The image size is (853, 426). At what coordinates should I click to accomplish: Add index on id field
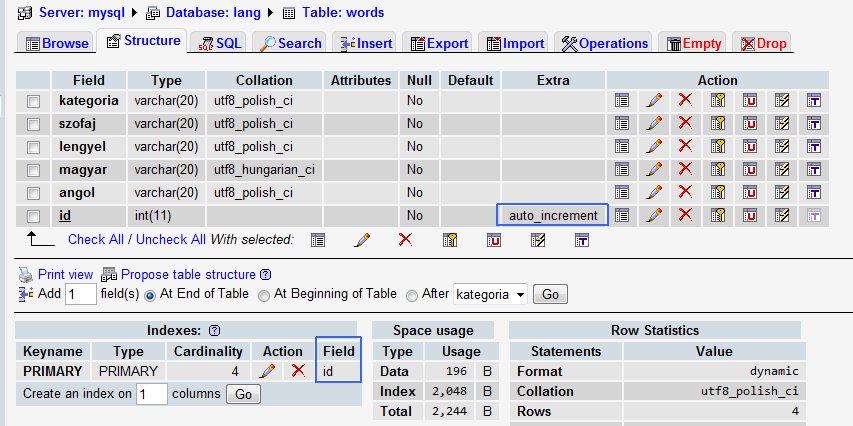coord(782,215)
